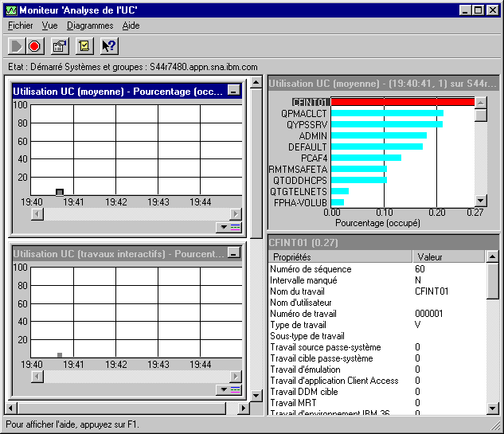Click down arrow of properties list scrollbar
Viewport: 504px width, 434px height.
492,409
